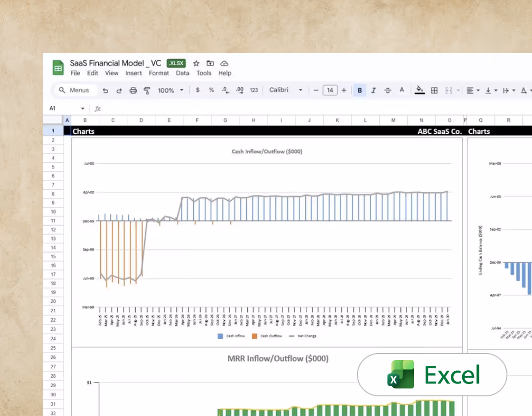Screen dimensions: 532x416
Task: Check the cloud save status icon
Action: [x=224, y=63]
